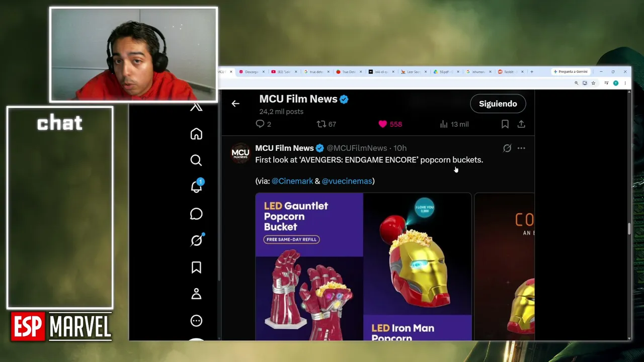Bookmark the post above the popcorn tweet

(505, 124)
